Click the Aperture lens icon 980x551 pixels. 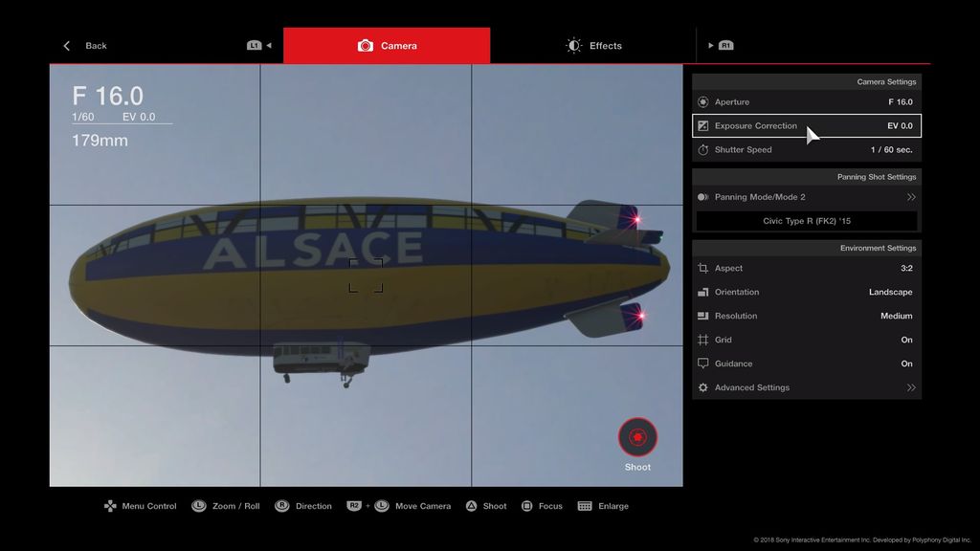pyautogui.click(x=703, y=102)
